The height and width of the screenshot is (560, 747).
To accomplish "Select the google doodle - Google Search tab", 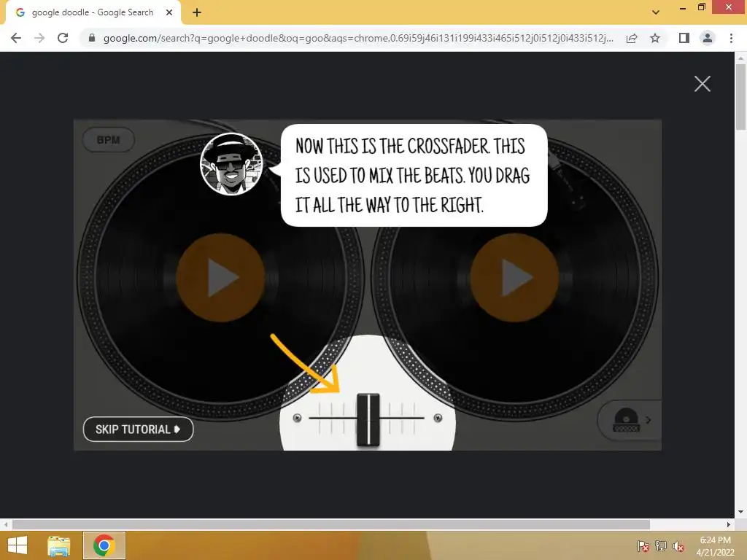I will [93, 12].
